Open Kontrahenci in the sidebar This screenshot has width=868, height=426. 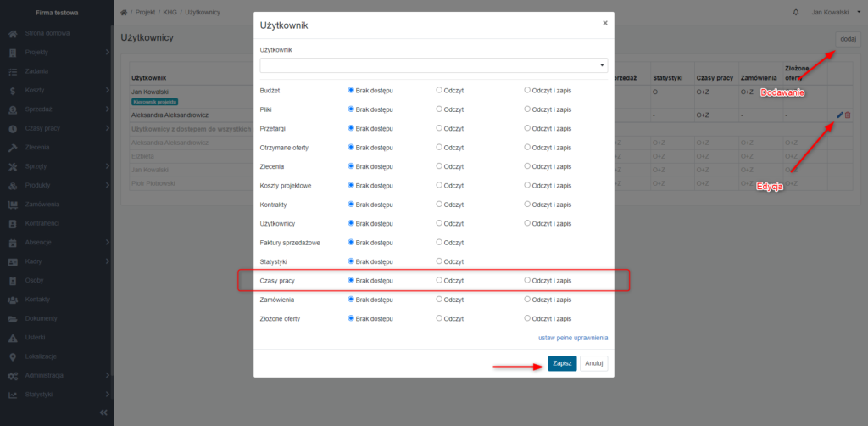pos(42,223)
